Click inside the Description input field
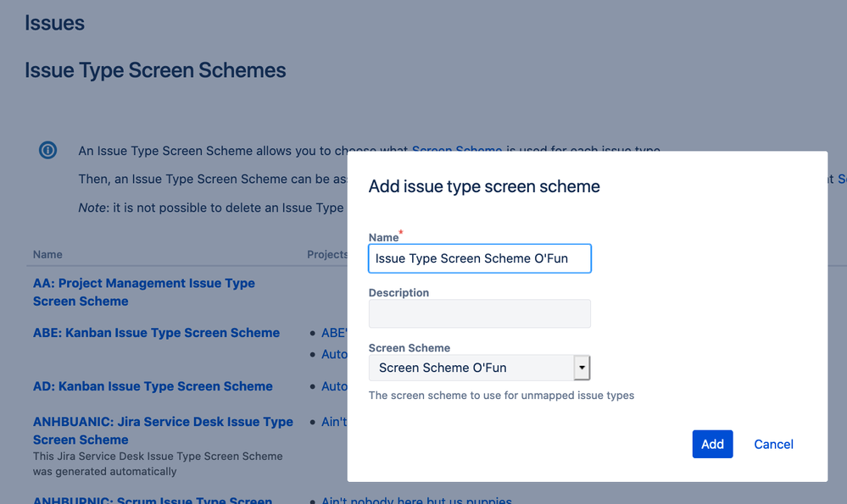The width and height of the screenshot is (847, 504). coord(479,313)
